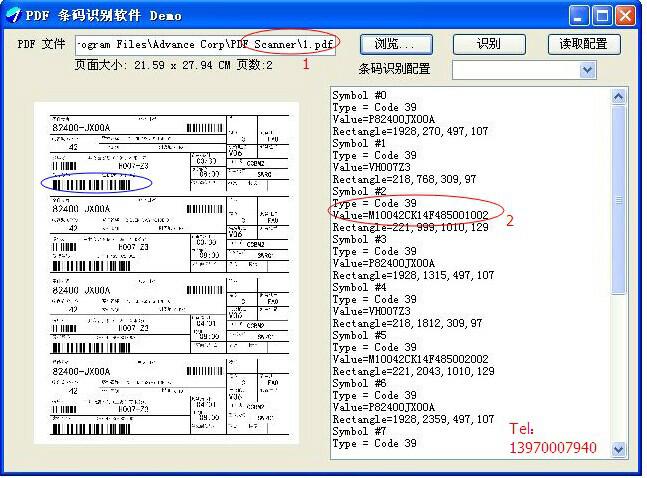This screenshot has height=478, width=647.
Task: Click the results list scroll up arrow
Action: (x=618, y=97)
